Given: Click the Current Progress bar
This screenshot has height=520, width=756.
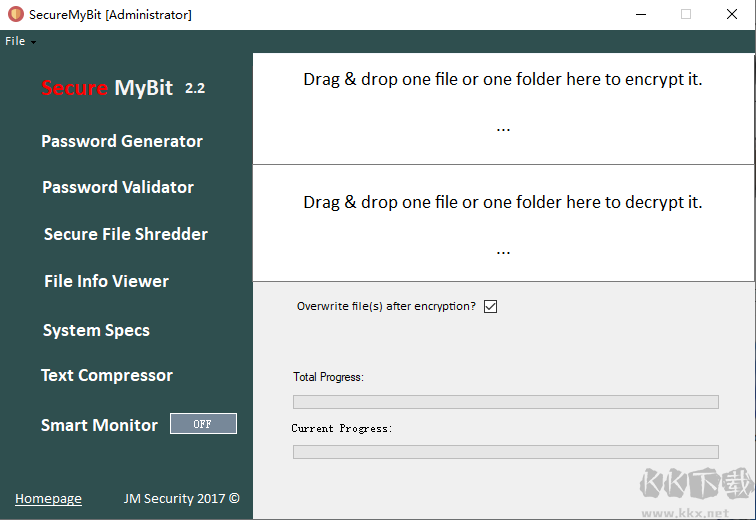Looking at the screenshot, I should pyautogui.click(x=505, y=452).
